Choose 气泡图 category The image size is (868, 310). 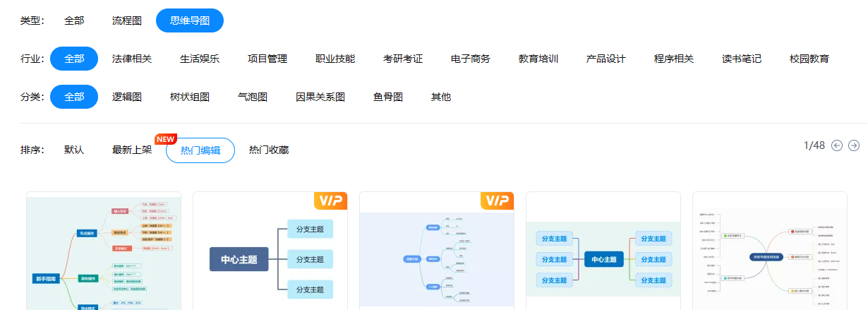point(253,97)
